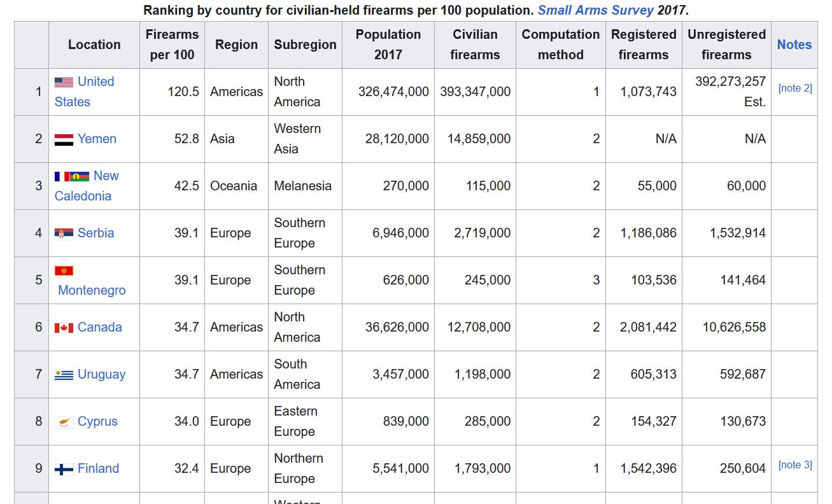Click the Yemen flag icon

tap(64, 139)
